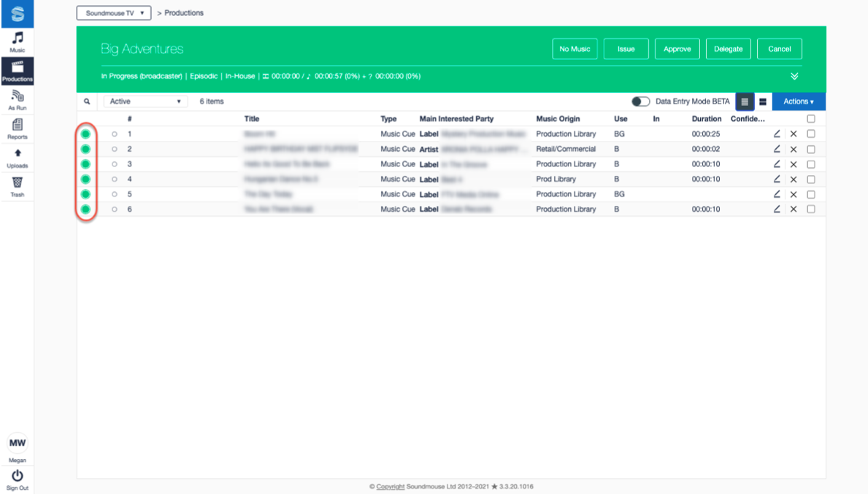The image size is (868, 497).
Task: Delete cue row 3 with X icon
Action: (x=794, y=164)
